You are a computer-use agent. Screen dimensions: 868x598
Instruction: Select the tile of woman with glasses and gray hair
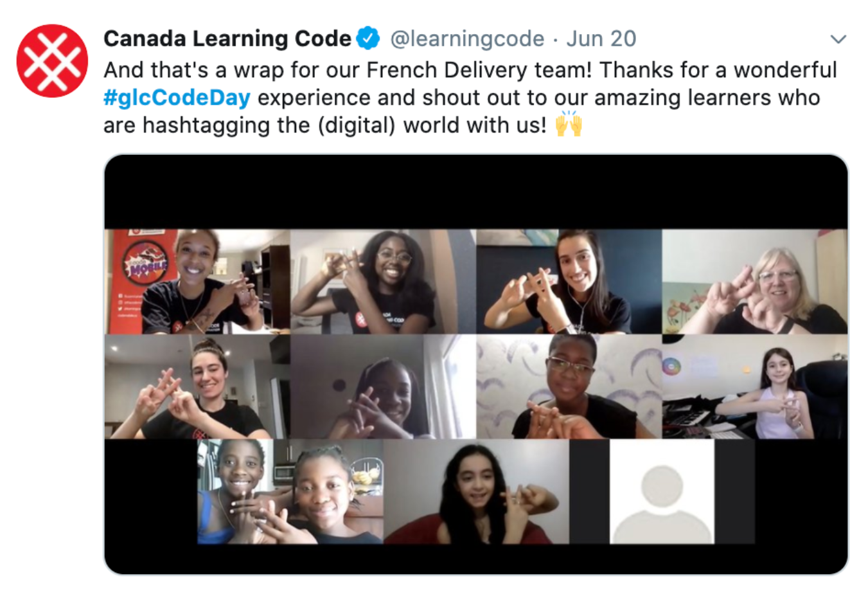[x=755, y=281]
